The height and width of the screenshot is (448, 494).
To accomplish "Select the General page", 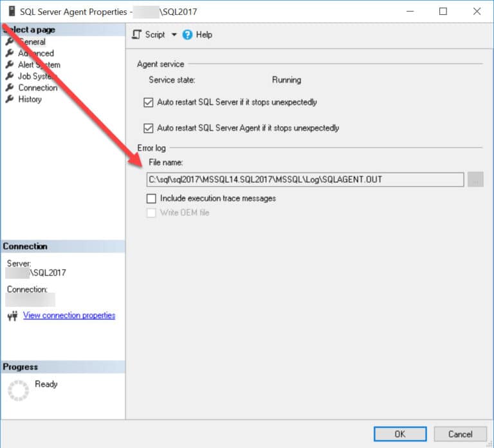I will 32,42.
